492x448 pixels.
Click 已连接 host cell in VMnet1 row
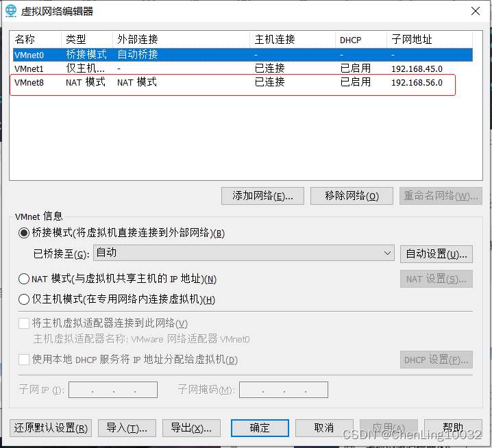click(269, 69)
